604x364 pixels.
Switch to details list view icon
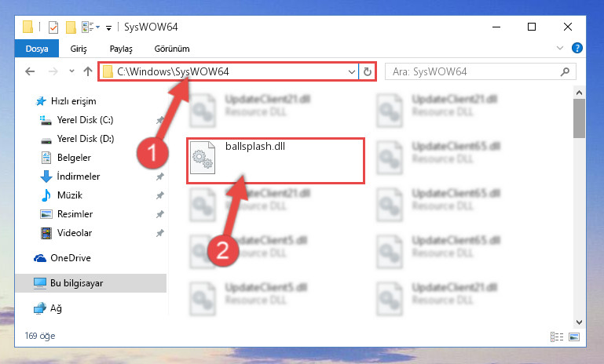pos(557,337)
